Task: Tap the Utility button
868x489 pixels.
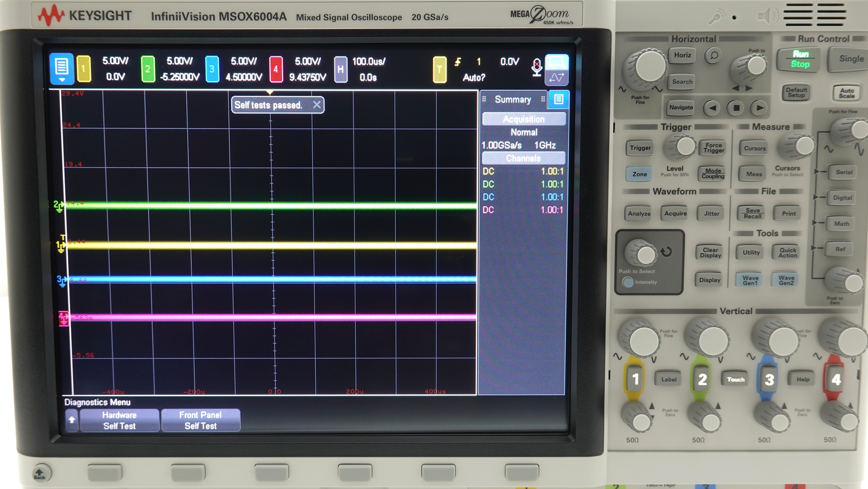Action: [751, 252]
